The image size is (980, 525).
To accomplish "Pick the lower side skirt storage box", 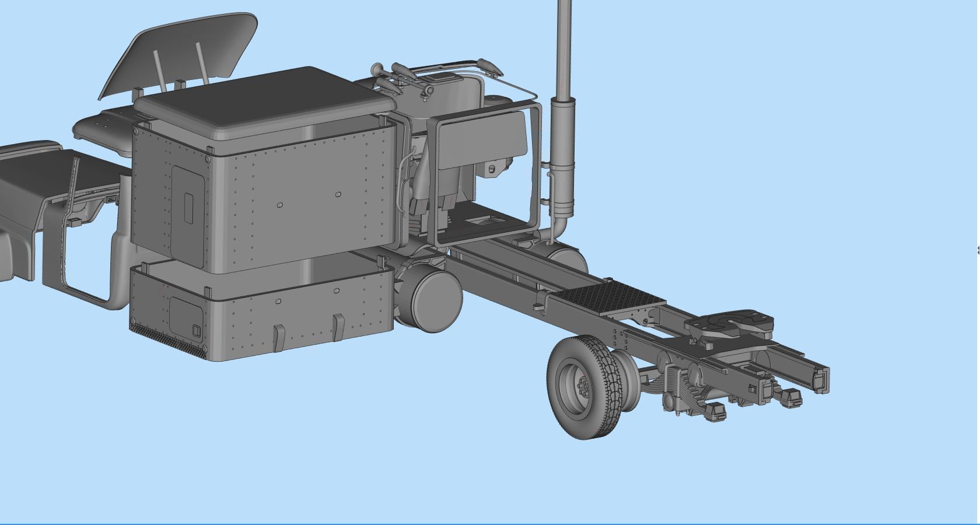I will [x=261, y=309].
